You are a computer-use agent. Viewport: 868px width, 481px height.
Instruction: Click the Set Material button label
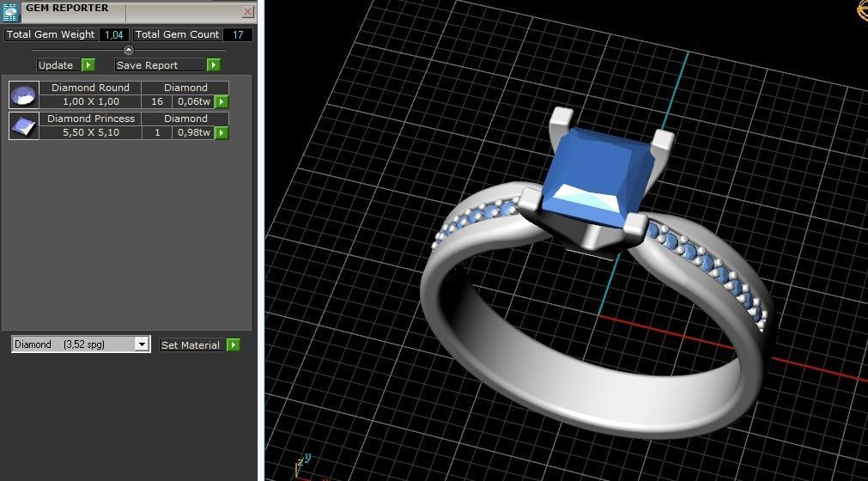[191, 345]
